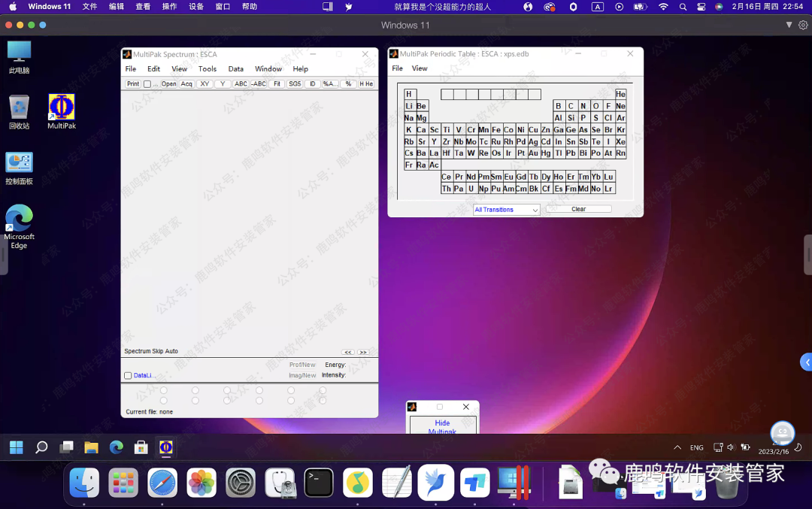The image size is (812, 509).
Task: Click the Hide Multipak button
Action: [x=442, y=427]
